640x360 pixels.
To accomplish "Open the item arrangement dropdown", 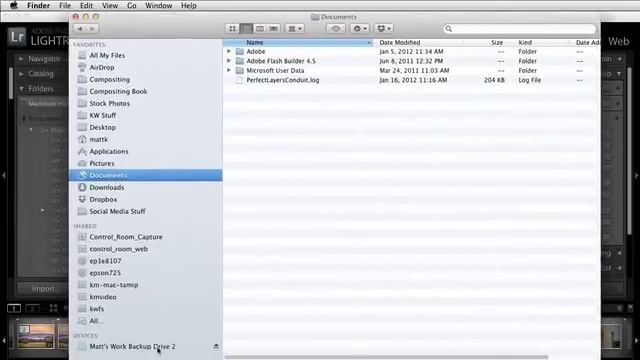I will click(295, 29).
